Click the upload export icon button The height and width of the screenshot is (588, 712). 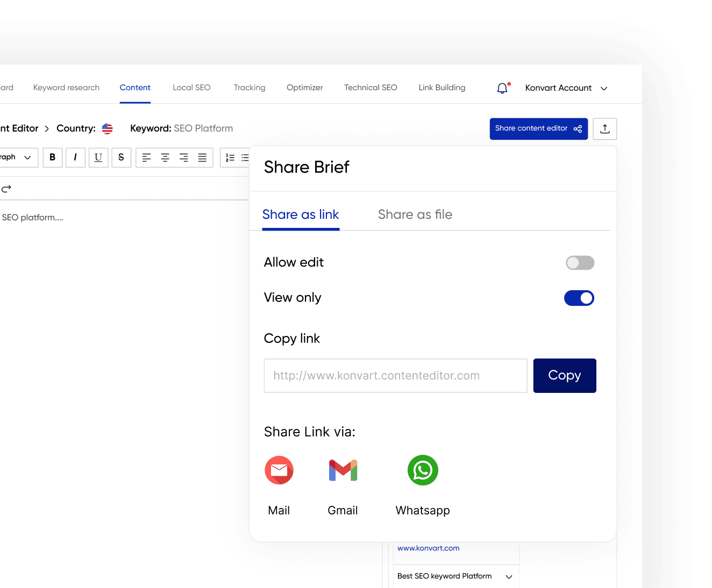(604, 129)
